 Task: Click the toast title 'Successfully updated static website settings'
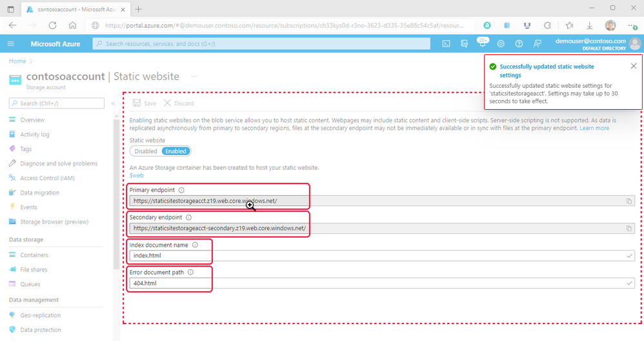tap(547, 70)
